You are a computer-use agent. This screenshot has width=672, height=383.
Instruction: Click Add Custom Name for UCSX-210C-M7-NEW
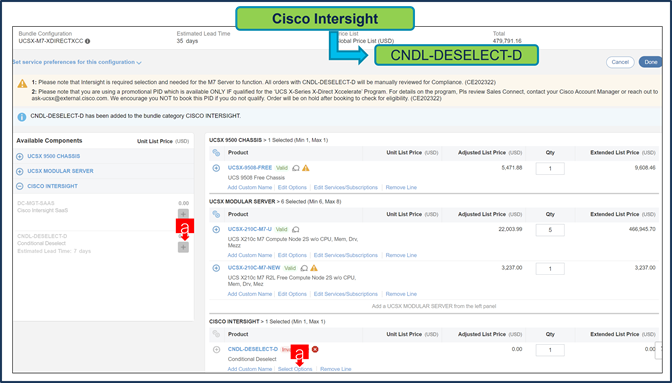[250, 294]
